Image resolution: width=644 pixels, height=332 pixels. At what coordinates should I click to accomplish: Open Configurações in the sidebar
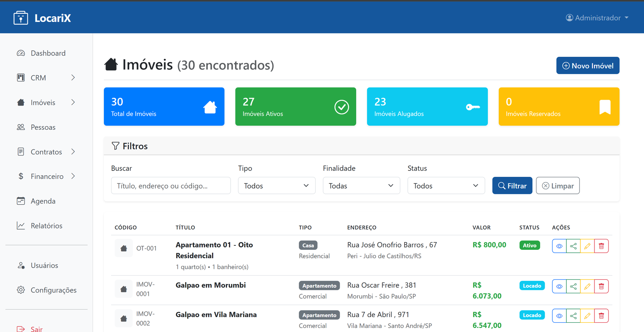(x=54, y=290)
